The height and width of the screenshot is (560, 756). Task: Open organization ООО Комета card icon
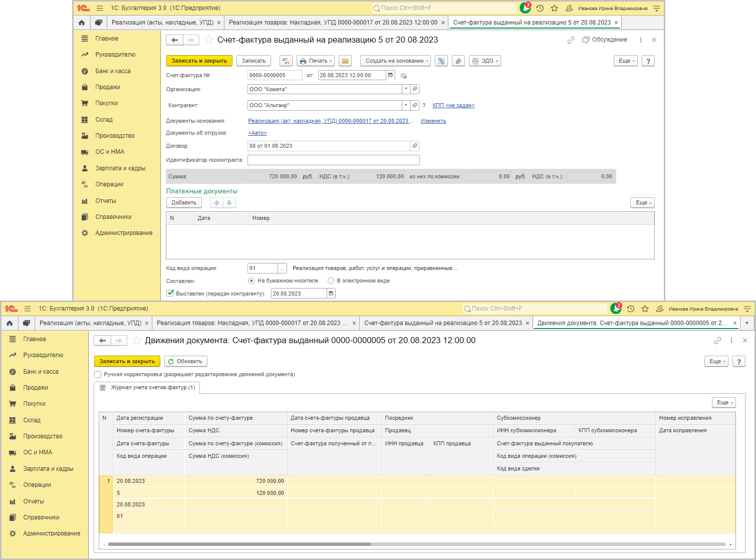point(415,89)
